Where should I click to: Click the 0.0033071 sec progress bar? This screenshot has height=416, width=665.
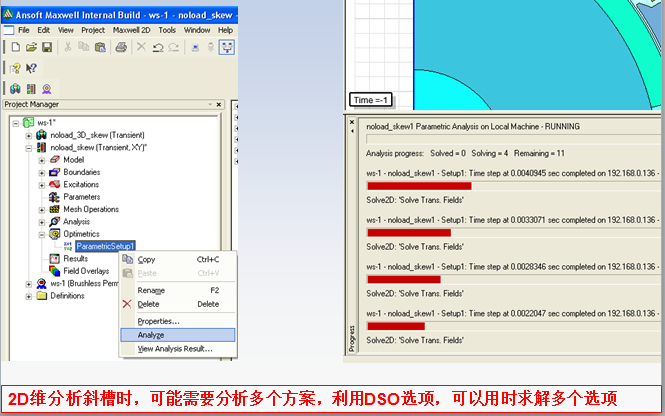[514, 232]
